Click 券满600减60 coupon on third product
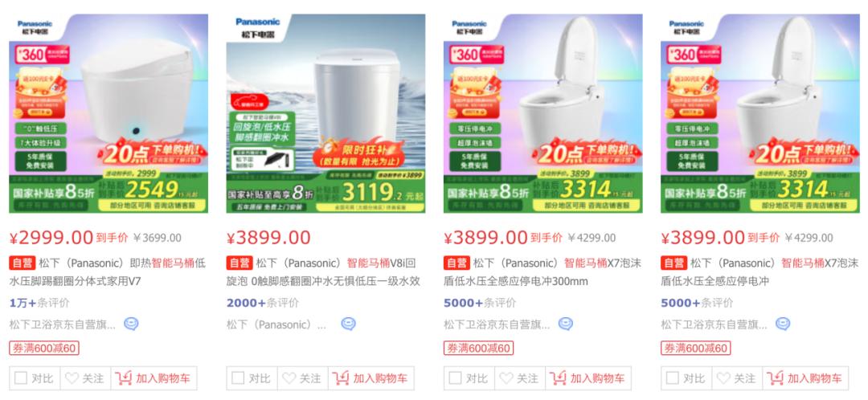The height and width of the screenshot is (400, 868). click(x=478, y=348)
